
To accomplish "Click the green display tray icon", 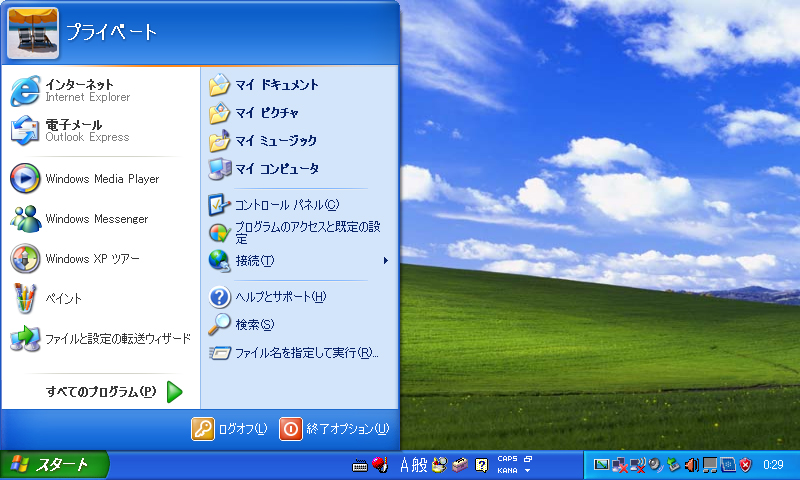I will pos(602,465).
